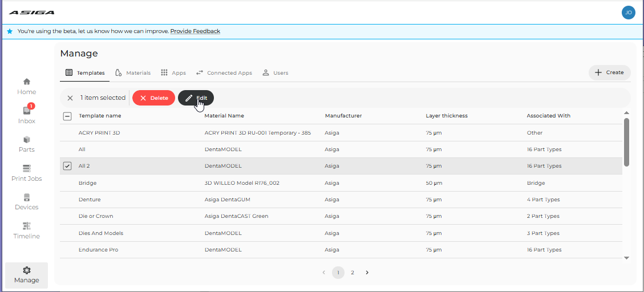Viewport: 644px width, 292px height.
Task: Switch to the Apps tab
Action: point(173,72)
